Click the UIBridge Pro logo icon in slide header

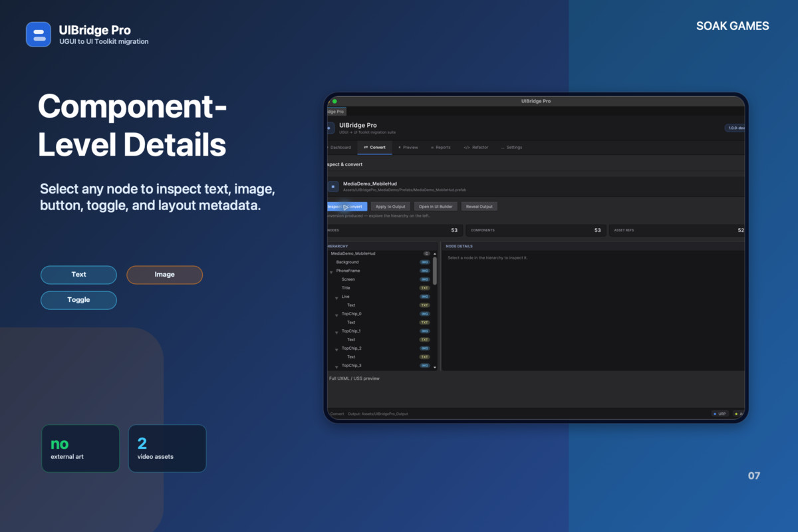[x=39, y=35]
